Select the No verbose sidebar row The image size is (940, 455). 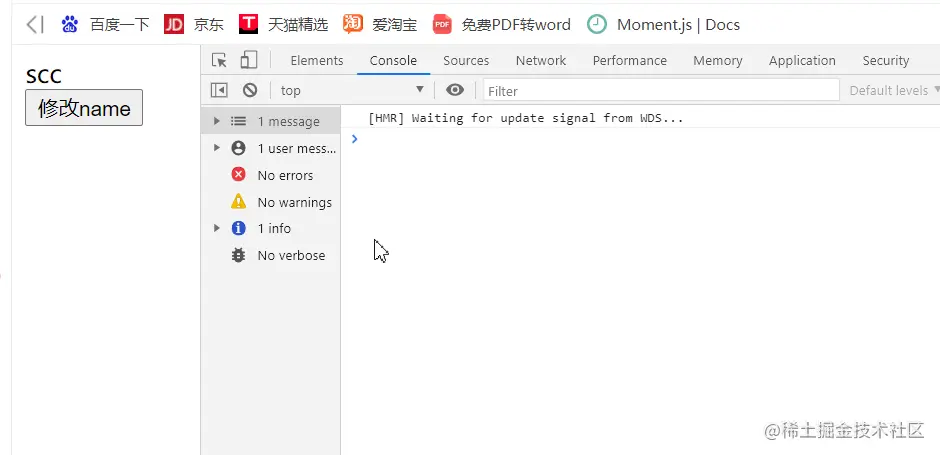pos(271,255)
